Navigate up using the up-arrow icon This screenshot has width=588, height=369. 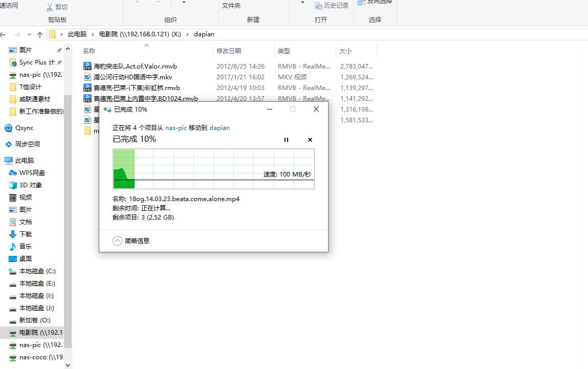coord(39,34)
